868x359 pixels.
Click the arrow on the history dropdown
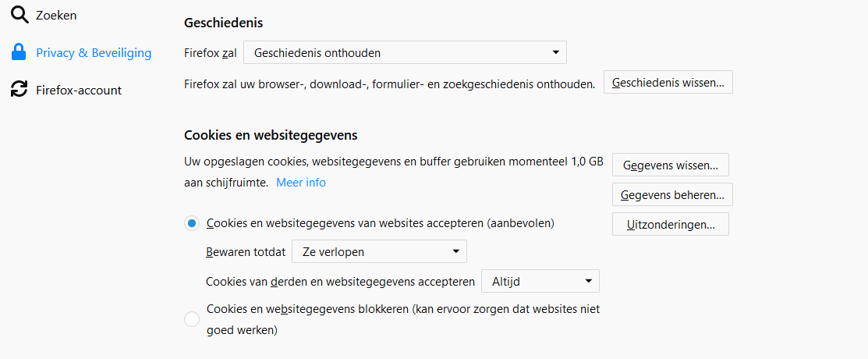pos(556,52)
